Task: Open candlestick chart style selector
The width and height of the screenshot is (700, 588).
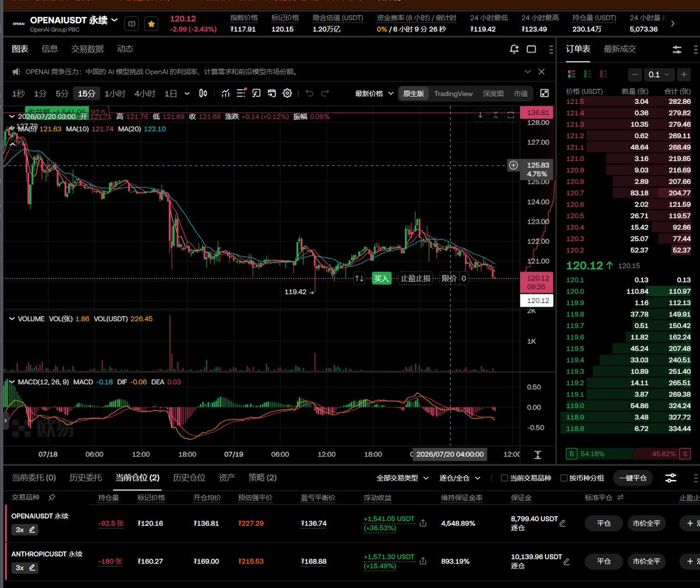Action: tap(204, 93)
